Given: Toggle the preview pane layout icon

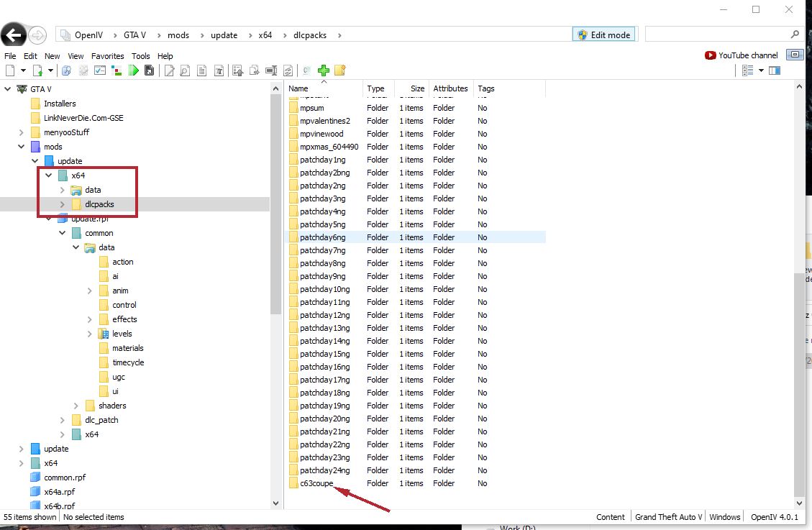Looking at the screenshot, I should 775,70.
